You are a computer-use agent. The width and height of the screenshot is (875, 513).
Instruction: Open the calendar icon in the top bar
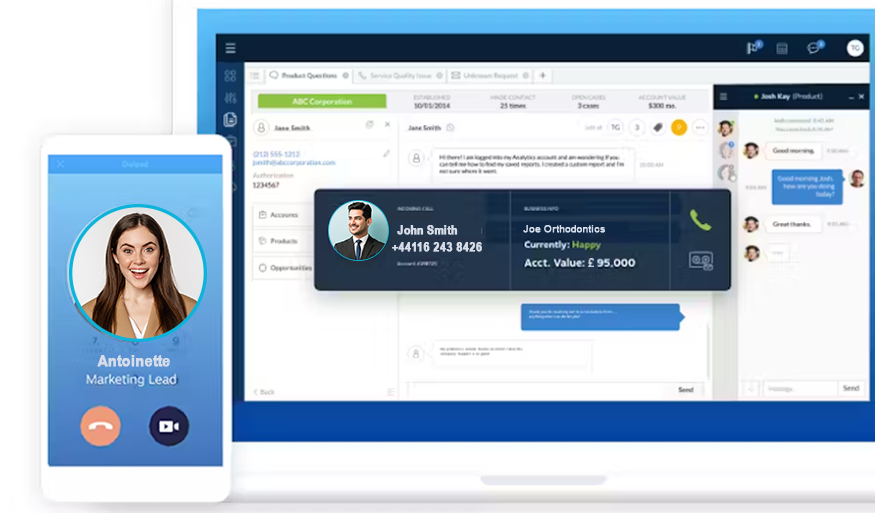tap(782, 49)
